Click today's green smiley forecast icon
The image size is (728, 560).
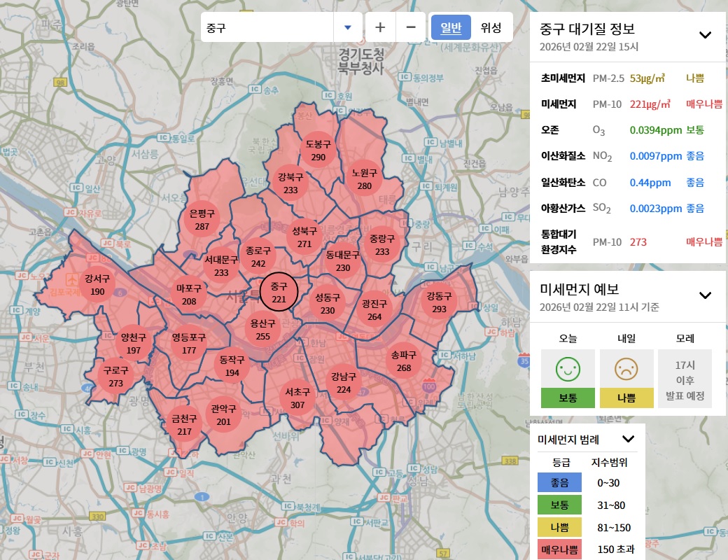click(568, 368)
